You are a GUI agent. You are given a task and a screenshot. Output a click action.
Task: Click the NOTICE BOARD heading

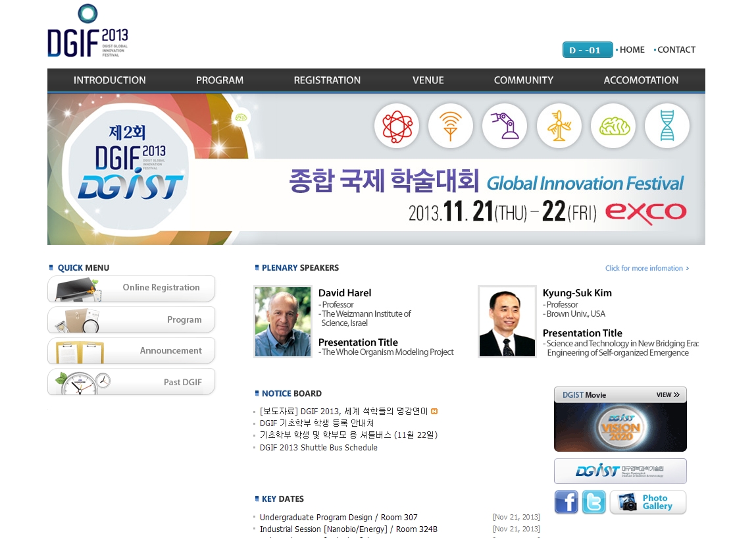[291, 394]
